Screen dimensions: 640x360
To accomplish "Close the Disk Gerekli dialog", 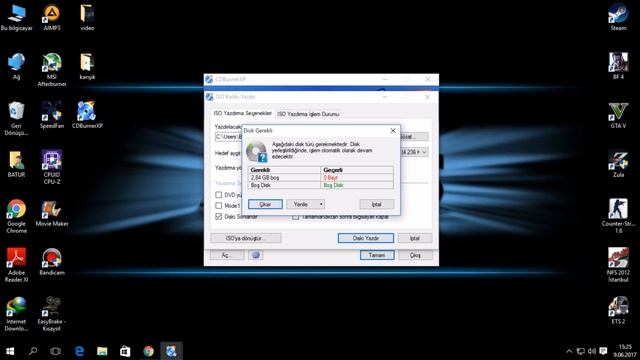I will 393,131.
